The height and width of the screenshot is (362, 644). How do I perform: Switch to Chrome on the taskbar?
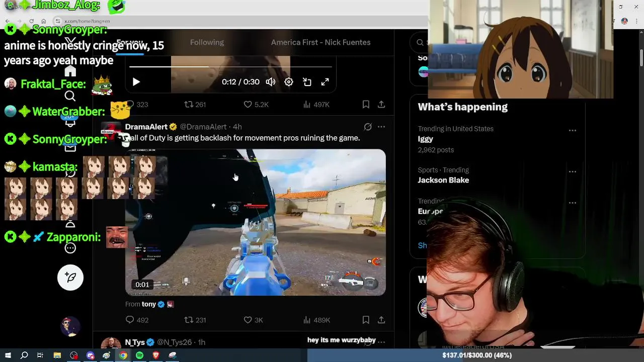(x=123, y=355)
